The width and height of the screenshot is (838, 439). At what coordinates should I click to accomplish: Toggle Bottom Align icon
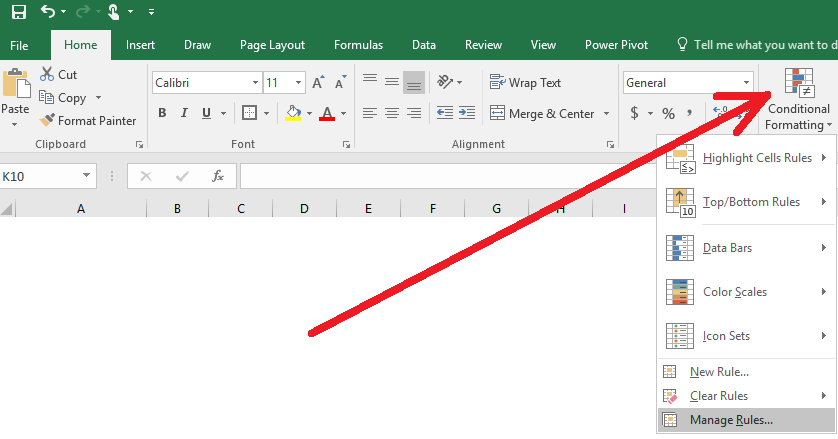(414, 82)
